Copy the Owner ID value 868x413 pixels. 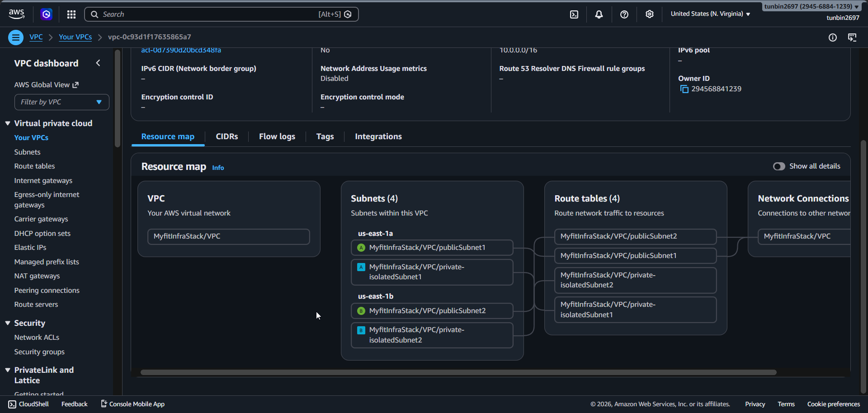684,89
